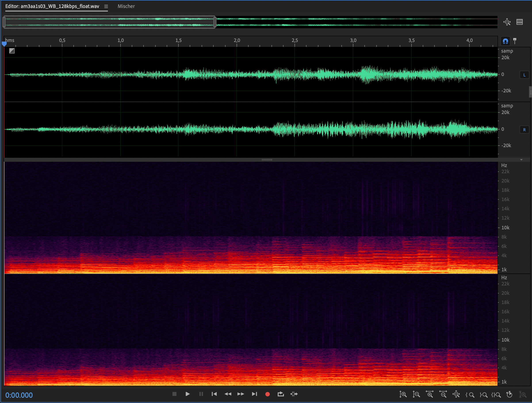
Task: Click Zoom In Time icon
Action: 430,394
